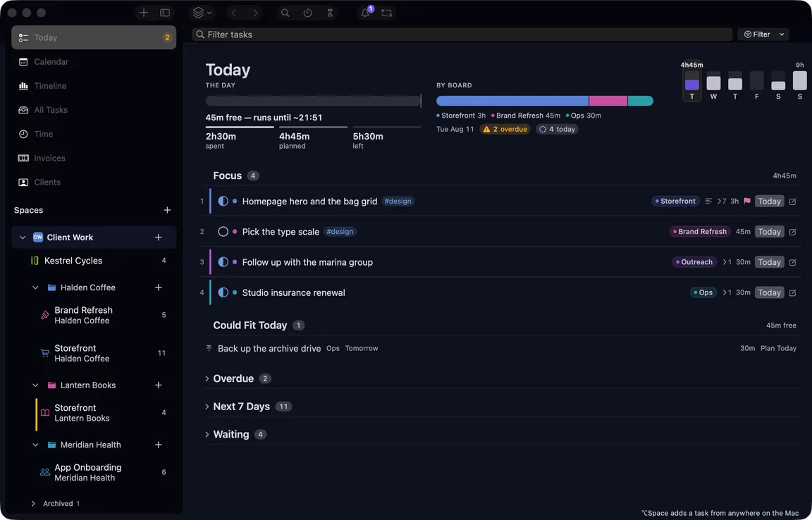Click the Storefront board tag
812x520 pixels.
(x=675, y=201)
